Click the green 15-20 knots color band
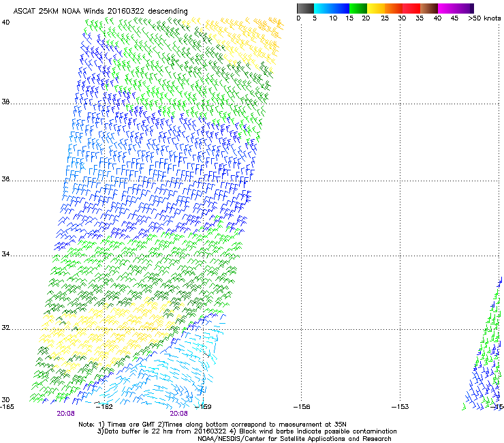 [358, 8]
